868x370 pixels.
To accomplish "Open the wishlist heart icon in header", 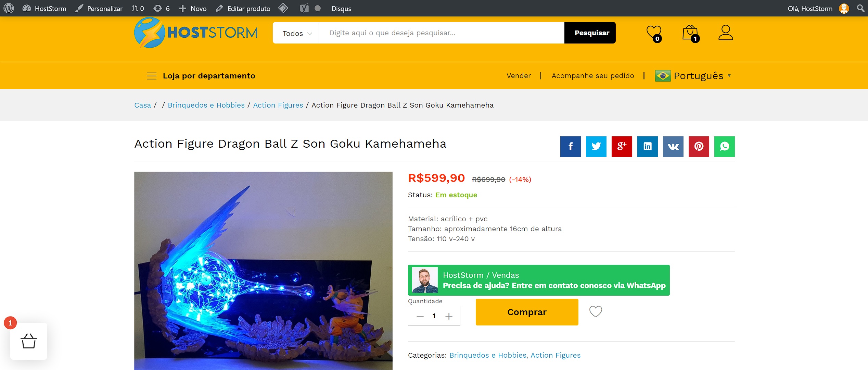I will [x=654, y=33].
